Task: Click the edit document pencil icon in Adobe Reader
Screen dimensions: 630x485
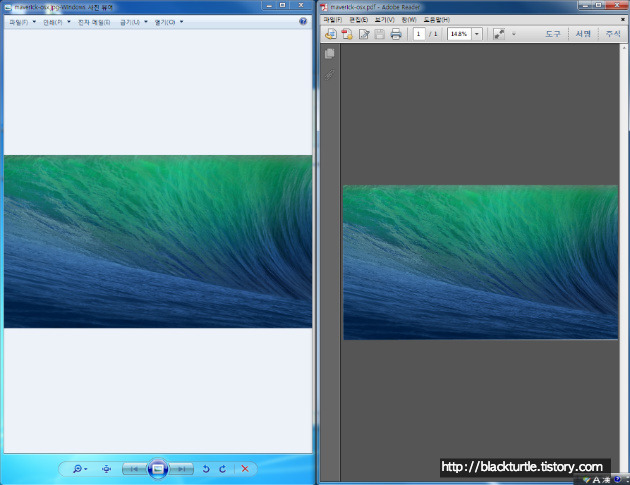Action: 364,34
